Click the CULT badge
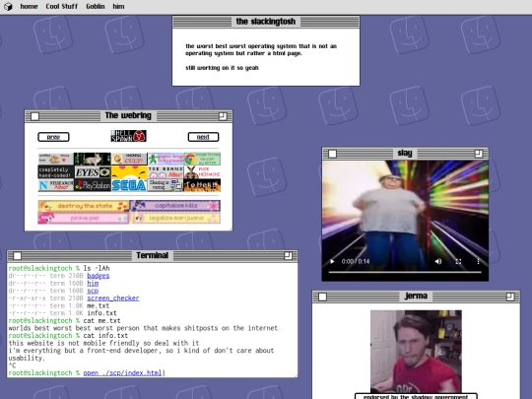The height and width of the screenshot is (399, 532). click(129, 159)
